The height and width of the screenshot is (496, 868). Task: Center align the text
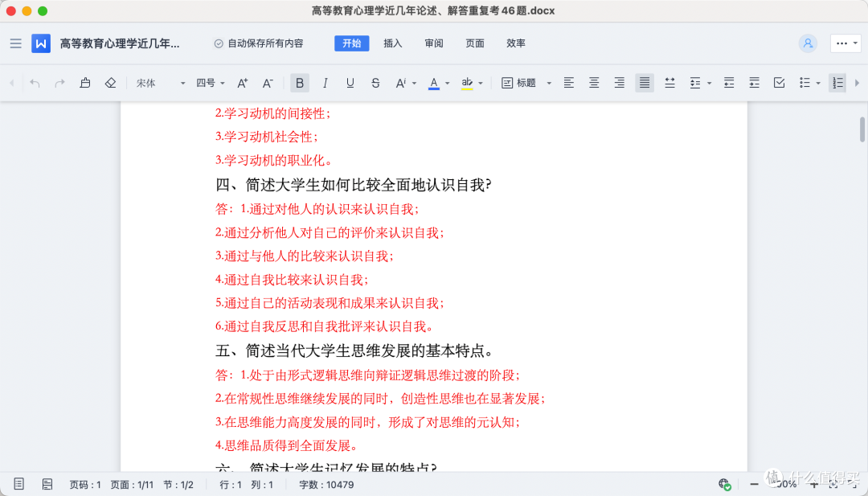(x=594, y=83)
